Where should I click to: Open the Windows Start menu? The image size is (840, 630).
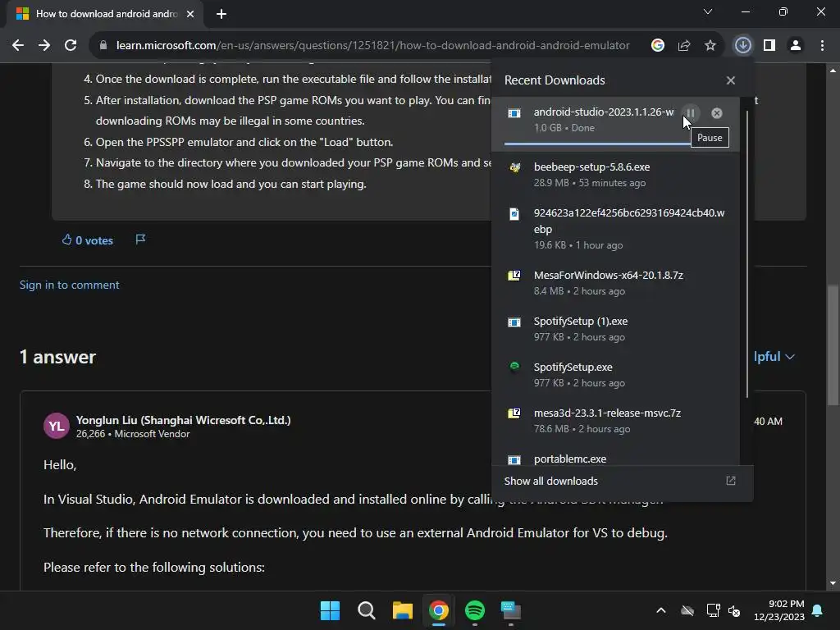(x=330, y=610)
